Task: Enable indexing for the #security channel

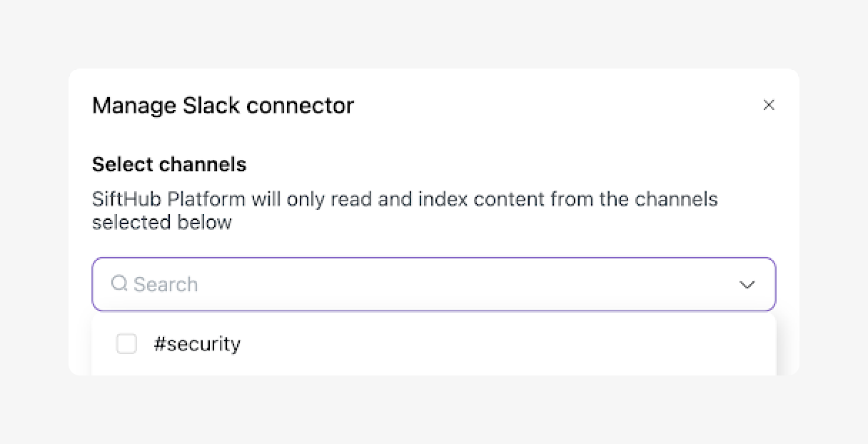Action: pos(126,344)
